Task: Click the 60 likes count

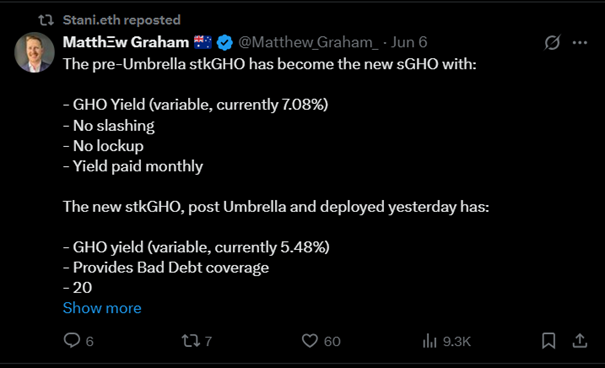Action: tap(332, 341)
